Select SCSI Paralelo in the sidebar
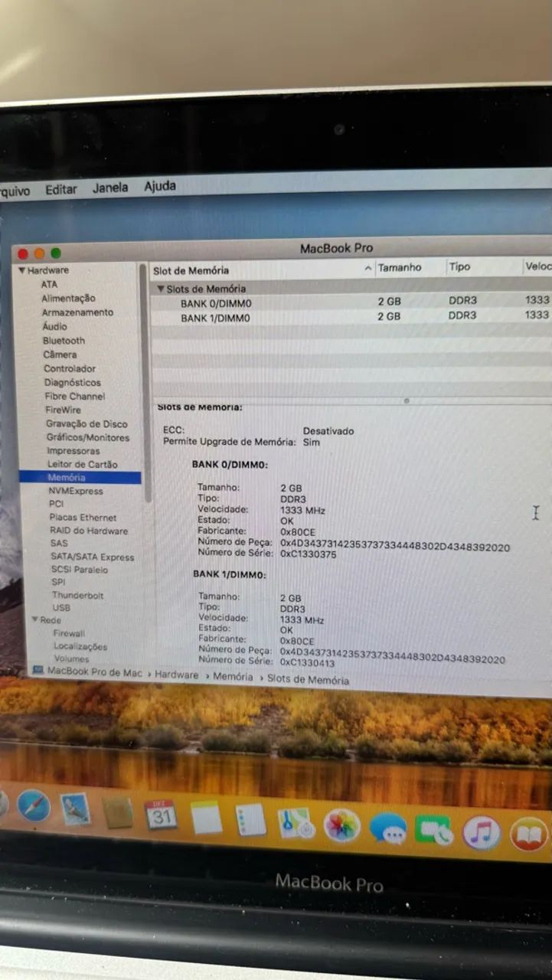 click(80, 570)
